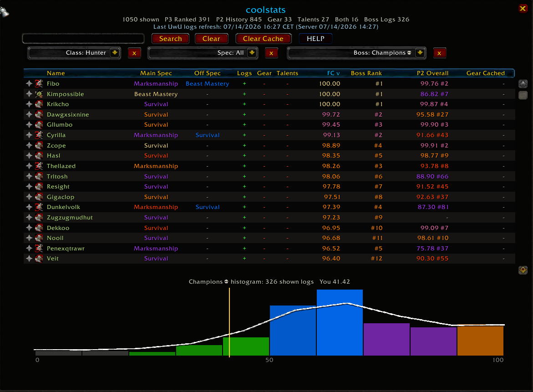Click the plus icon beside Fibo
This screenshot has width=533, height=392.
tap(29, 84)
